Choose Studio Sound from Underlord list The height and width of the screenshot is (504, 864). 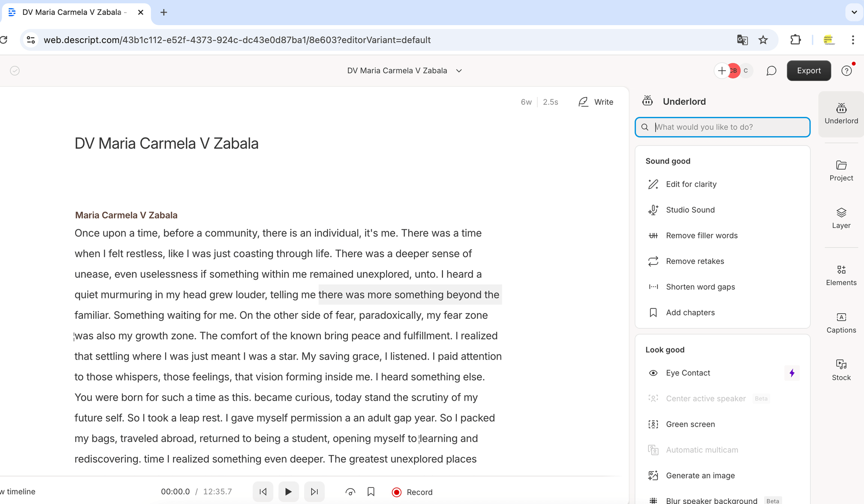click(x=690, y=210)
